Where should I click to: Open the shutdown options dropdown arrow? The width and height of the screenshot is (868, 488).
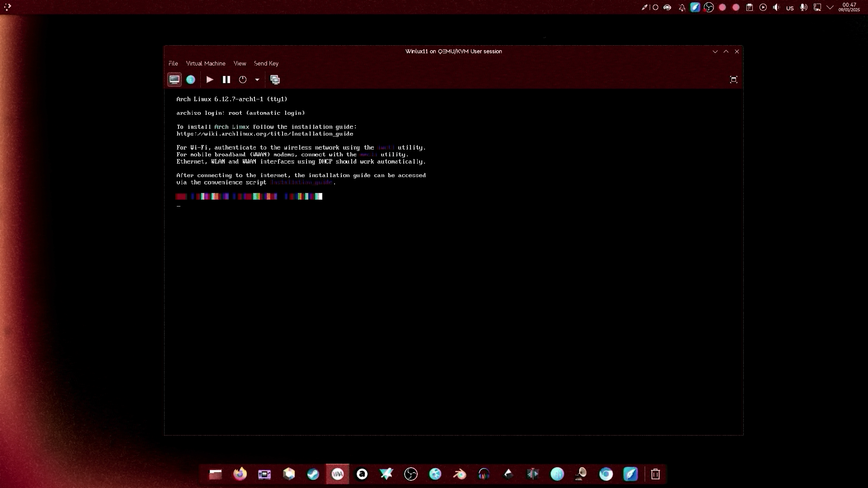pyautogui.click(x=257, y=80)
